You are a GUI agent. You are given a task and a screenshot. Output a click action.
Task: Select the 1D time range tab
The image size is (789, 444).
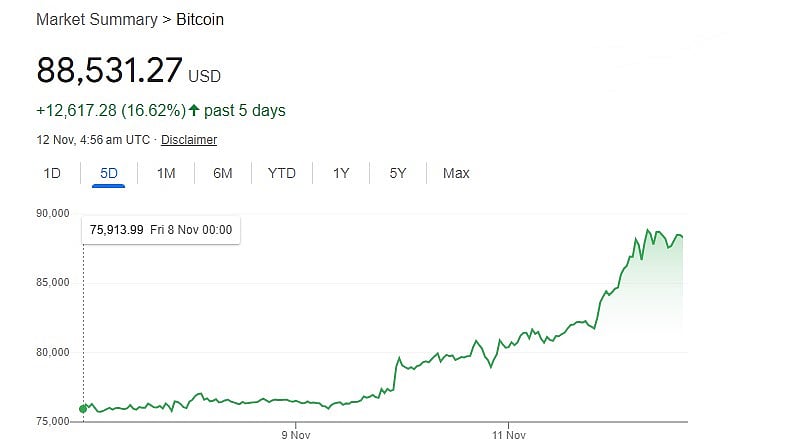[52, 173]
